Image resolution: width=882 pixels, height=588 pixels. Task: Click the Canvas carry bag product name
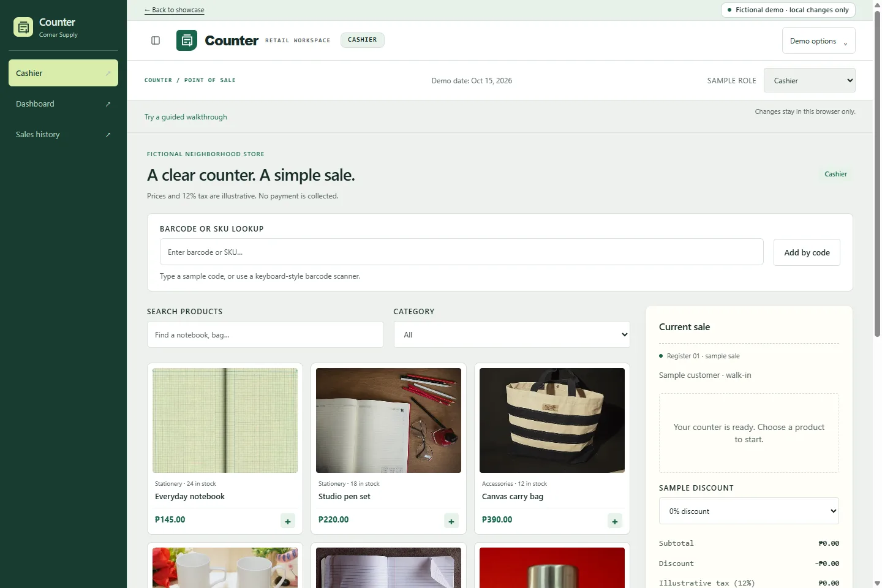pyautogui.click(x=513, y=497)
